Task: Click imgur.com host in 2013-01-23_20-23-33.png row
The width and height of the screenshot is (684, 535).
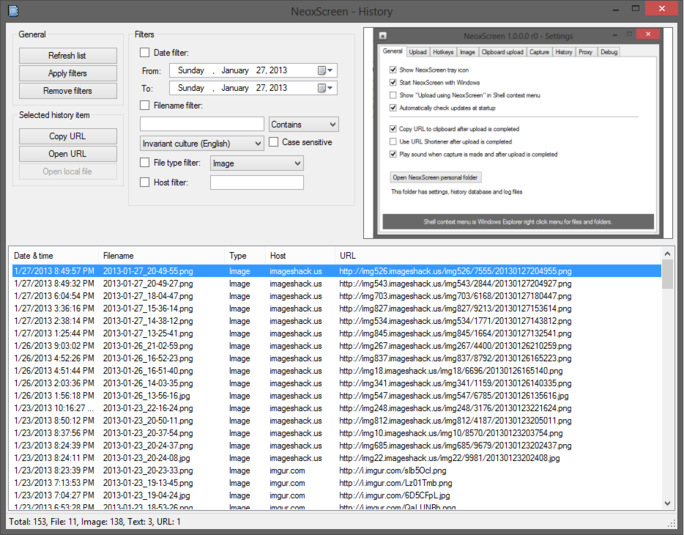Action: (x=287, y=471)
